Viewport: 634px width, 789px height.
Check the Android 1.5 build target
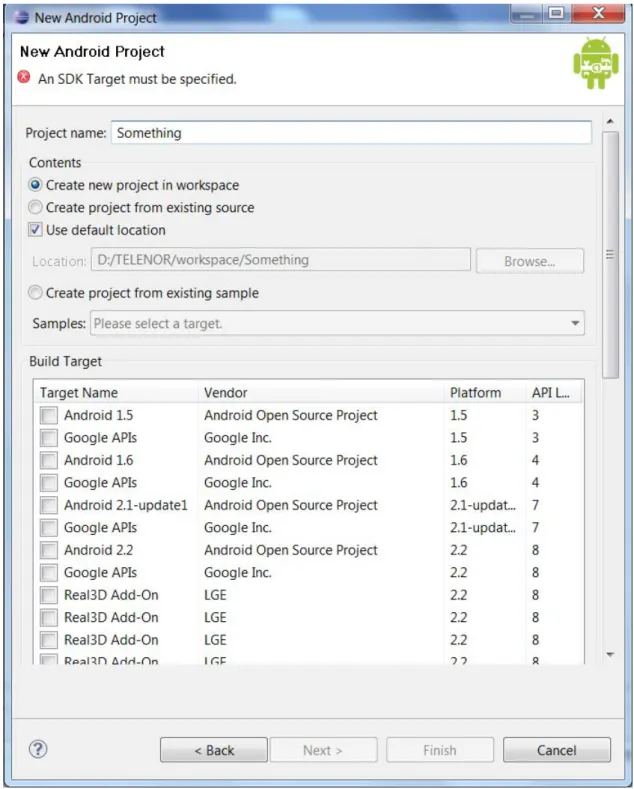click(x=49, y=416)
